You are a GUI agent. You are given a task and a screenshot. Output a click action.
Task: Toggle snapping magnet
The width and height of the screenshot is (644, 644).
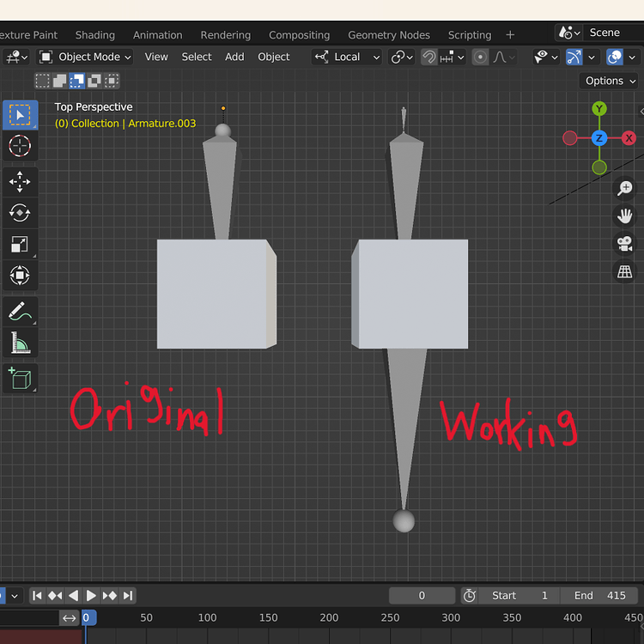(x=428, y=57)
